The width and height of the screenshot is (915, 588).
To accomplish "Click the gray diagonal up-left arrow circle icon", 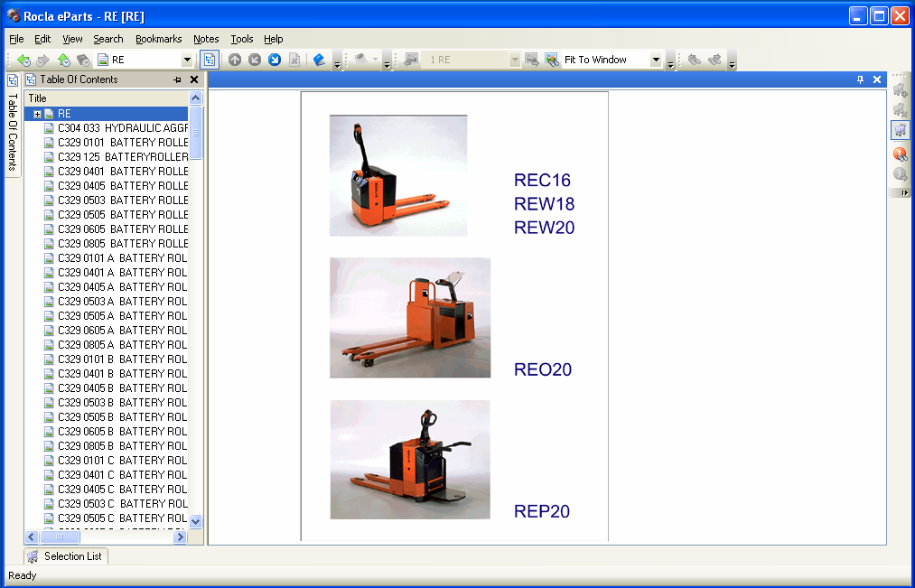I will click(255, 60).
